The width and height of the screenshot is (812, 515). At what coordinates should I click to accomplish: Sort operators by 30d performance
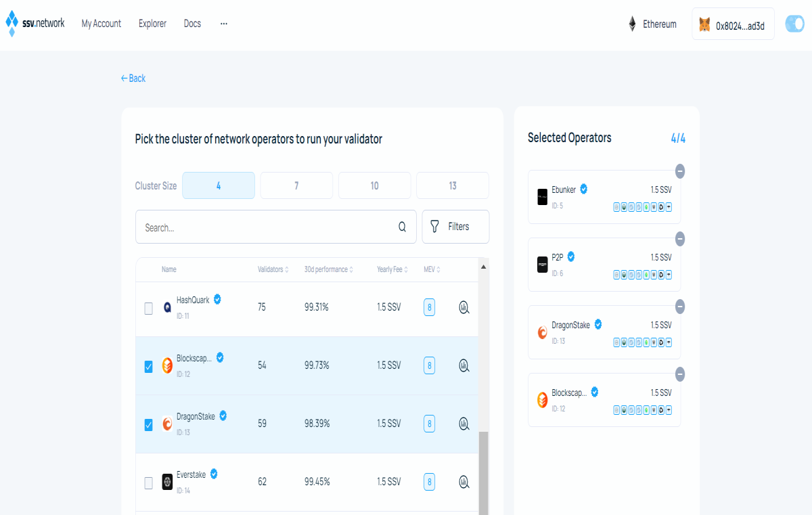coord(329,269)
